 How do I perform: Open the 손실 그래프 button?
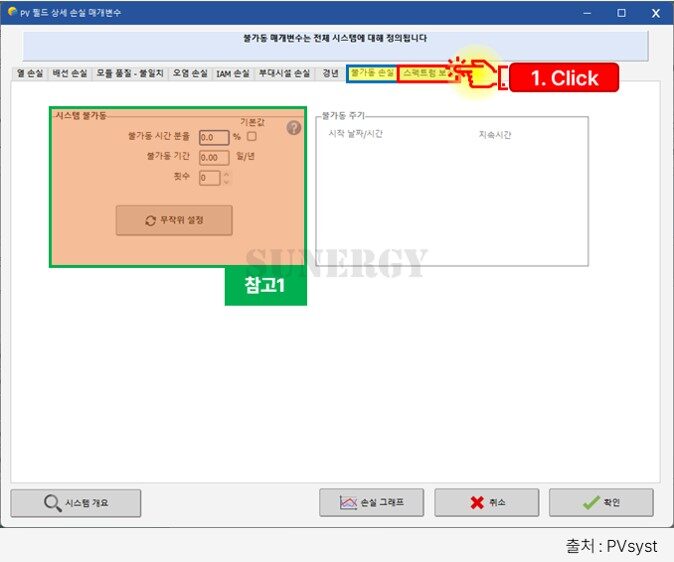pyautogui.click(x=371, y=502)
